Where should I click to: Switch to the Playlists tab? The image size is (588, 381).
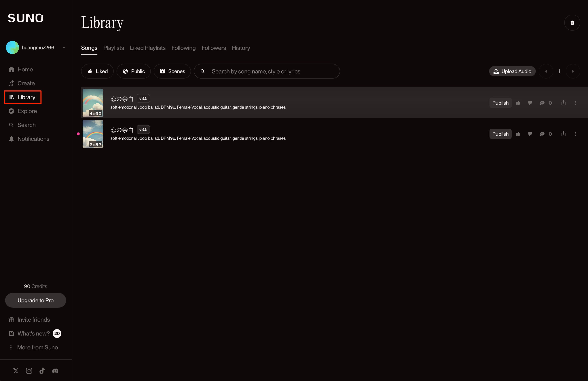(x=113, y=48)
